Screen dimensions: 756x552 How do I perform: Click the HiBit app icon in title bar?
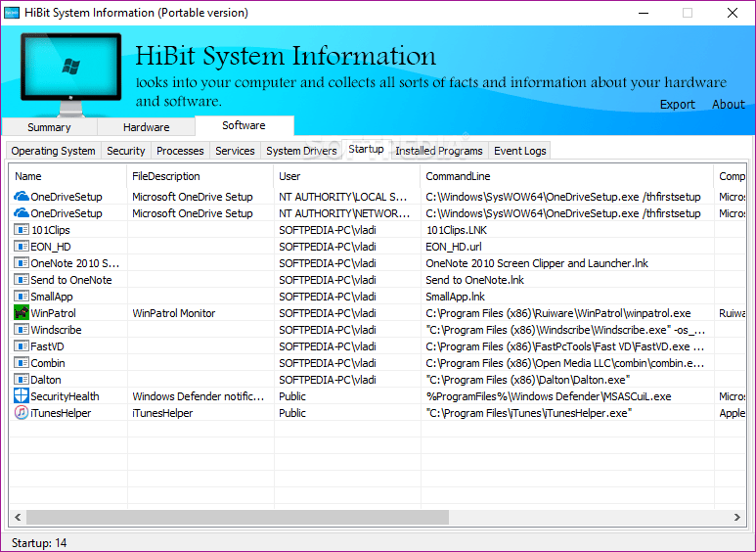point(12,13)
